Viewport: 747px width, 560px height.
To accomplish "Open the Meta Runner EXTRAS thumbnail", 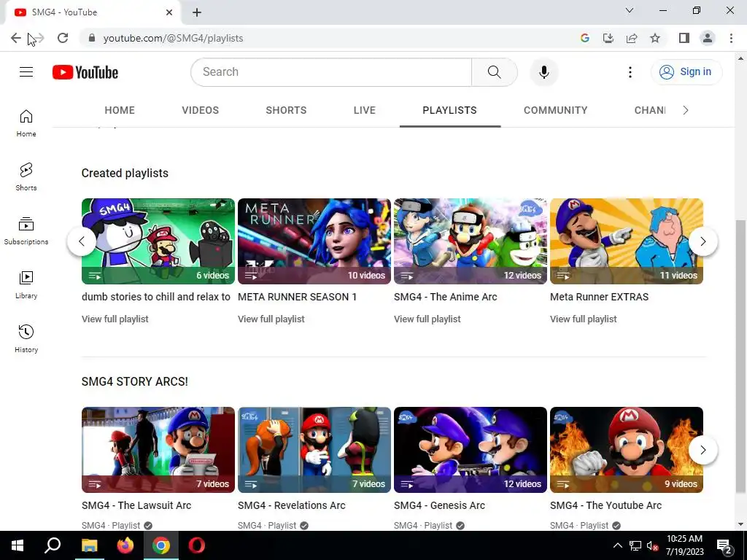I will 627,241.
